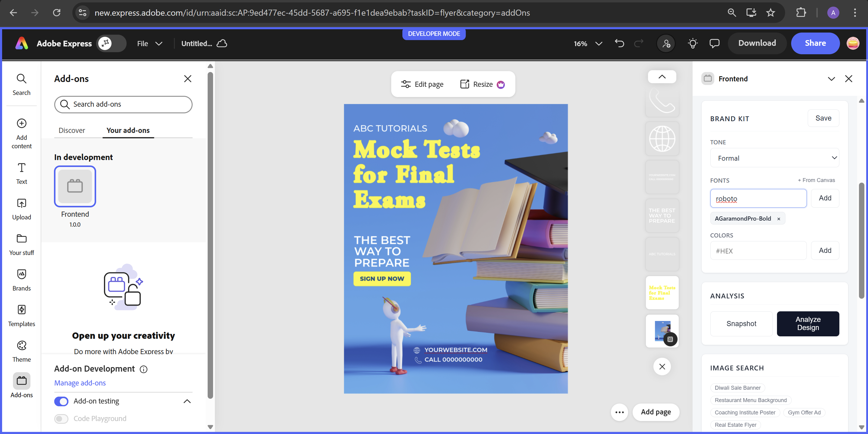Collapse the Add-on testing section chevron
The height and width of the screenshot is (434, 868).
[x=187, y=401]
